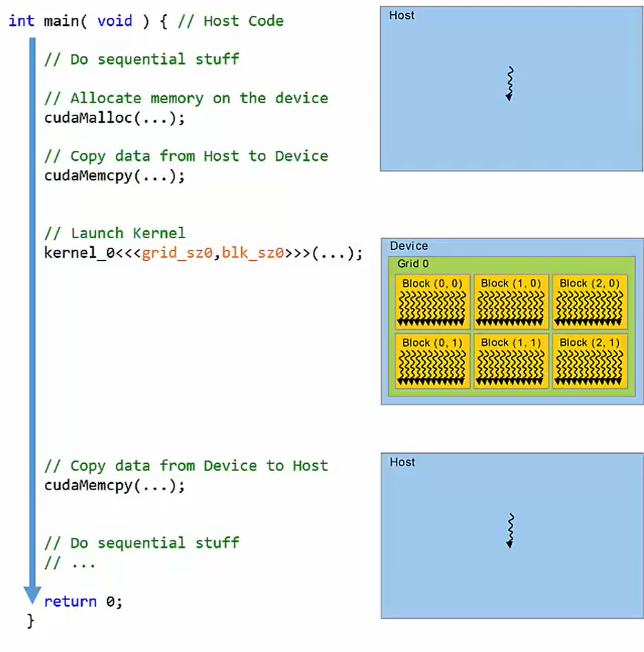Click the 'int' keyword before main
644x652 pixels.
coord(21,21)
